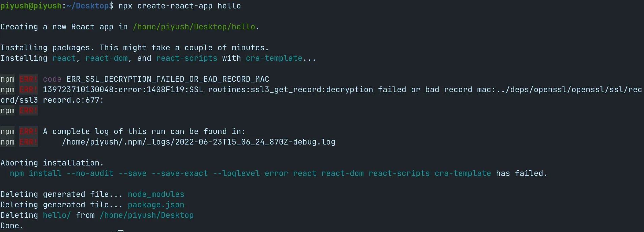Click the 'has failed.' text
Screen dimensions: 644x232
coord(522,173)
